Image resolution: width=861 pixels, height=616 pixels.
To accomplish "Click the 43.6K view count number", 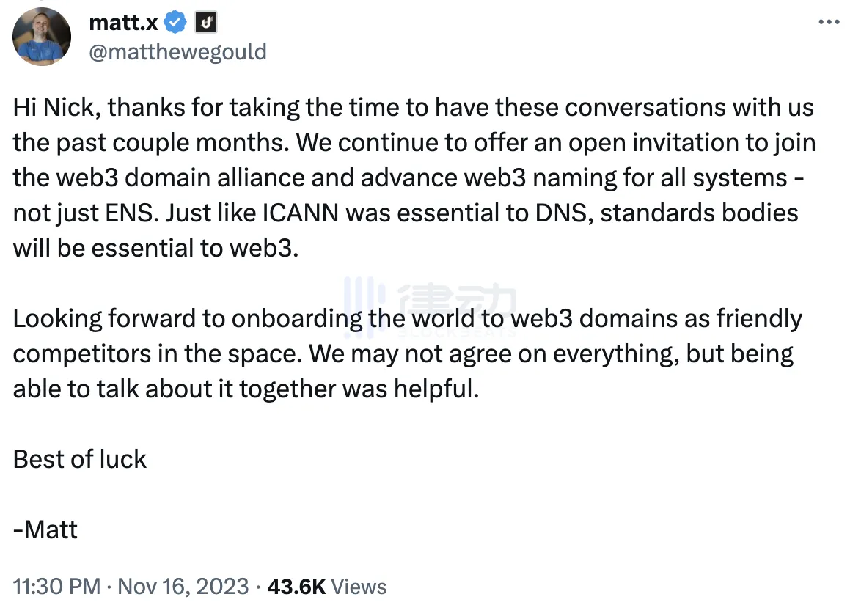I will pos(296,587).
